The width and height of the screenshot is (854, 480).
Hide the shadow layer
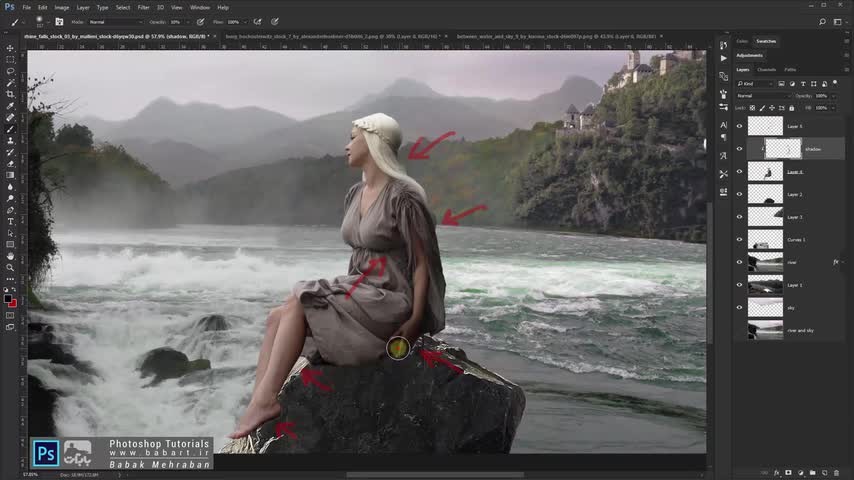(x=740, y=149)
